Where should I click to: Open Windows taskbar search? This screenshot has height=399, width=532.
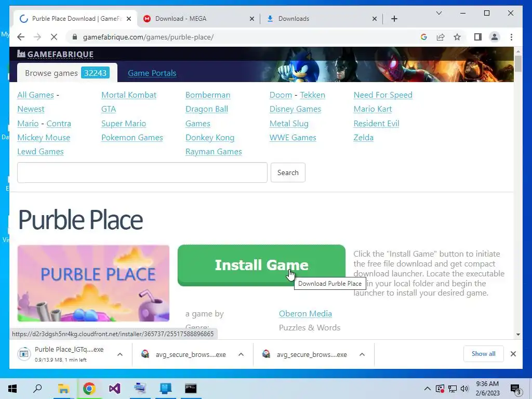(x=37, y=389)
